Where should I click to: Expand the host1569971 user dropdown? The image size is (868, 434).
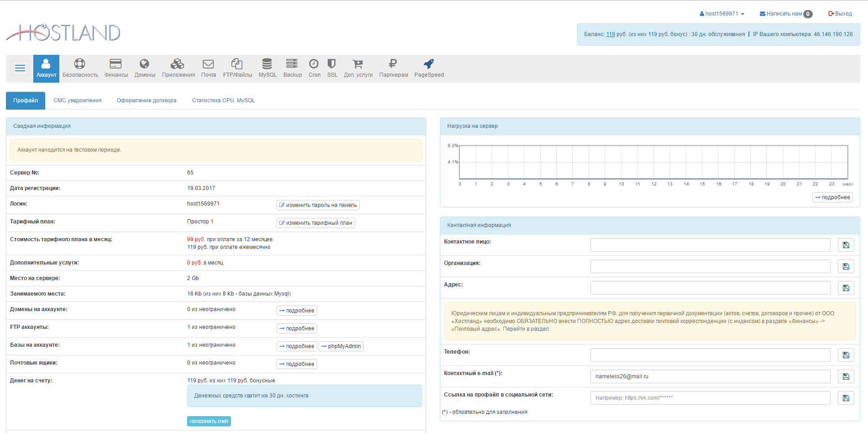pos(722,14)
